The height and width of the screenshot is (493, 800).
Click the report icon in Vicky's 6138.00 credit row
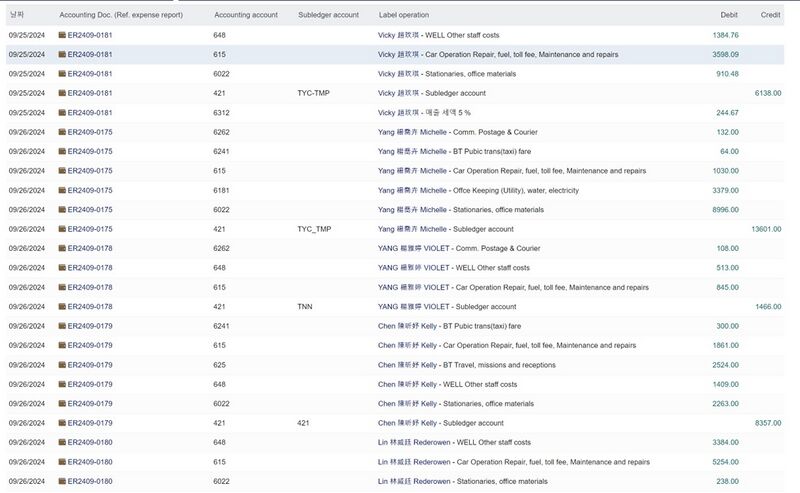[62, 93]
